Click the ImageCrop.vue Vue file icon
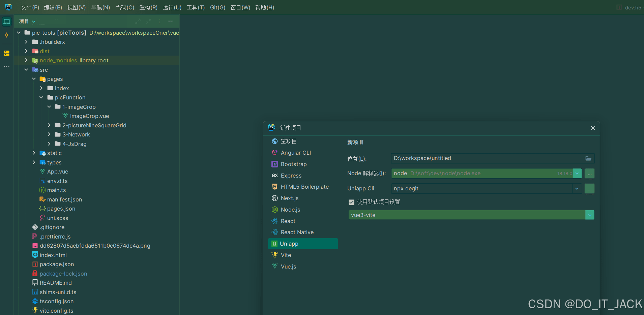 65,116
